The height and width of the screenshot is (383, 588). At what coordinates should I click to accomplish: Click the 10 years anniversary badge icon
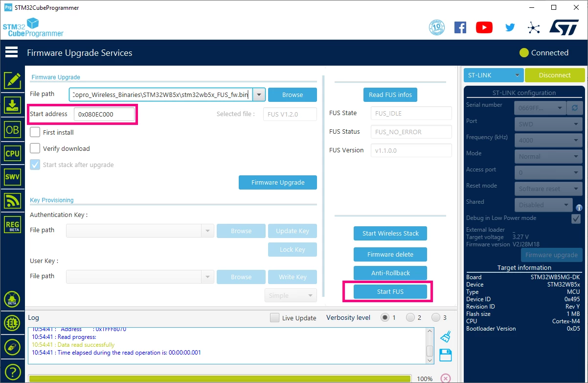tap(436, 27)
